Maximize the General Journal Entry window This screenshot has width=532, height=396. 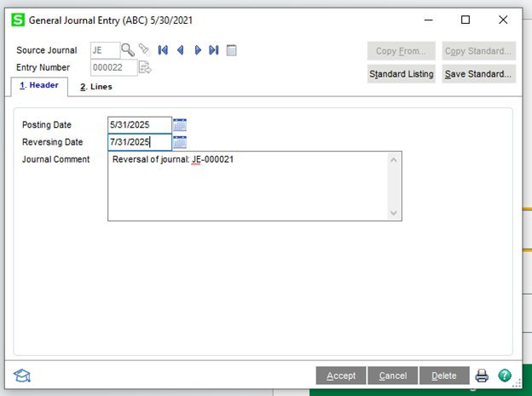click(465, 20)
